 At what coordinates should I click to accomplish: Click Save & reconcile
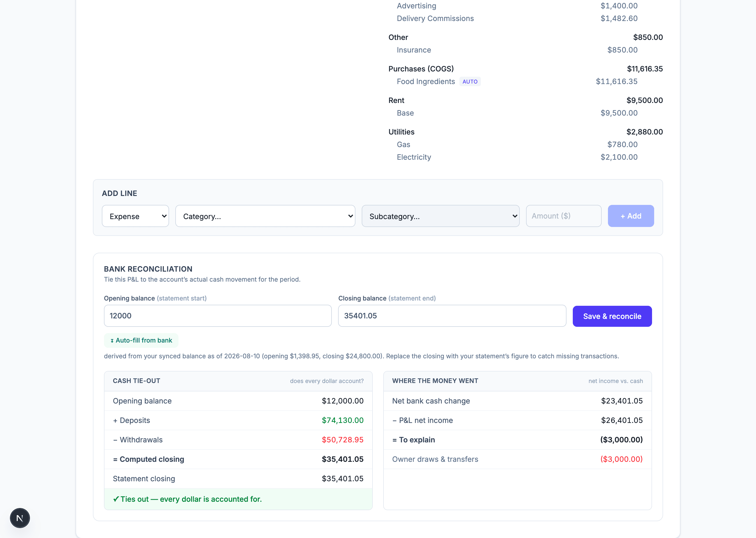pyautogui.click(x=612, y=316)
